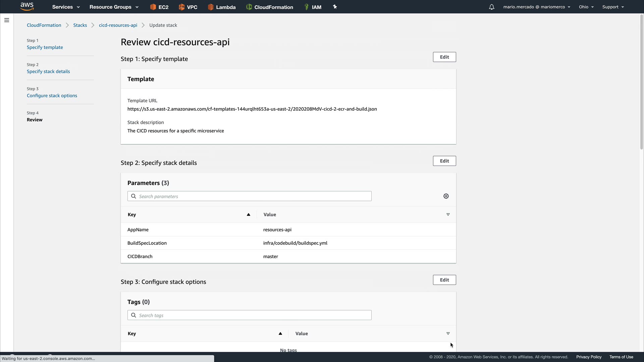This screenshot has height=362, width=644.
Task: Open the IAM shortcut in navbar
Action: coord(313,7)
